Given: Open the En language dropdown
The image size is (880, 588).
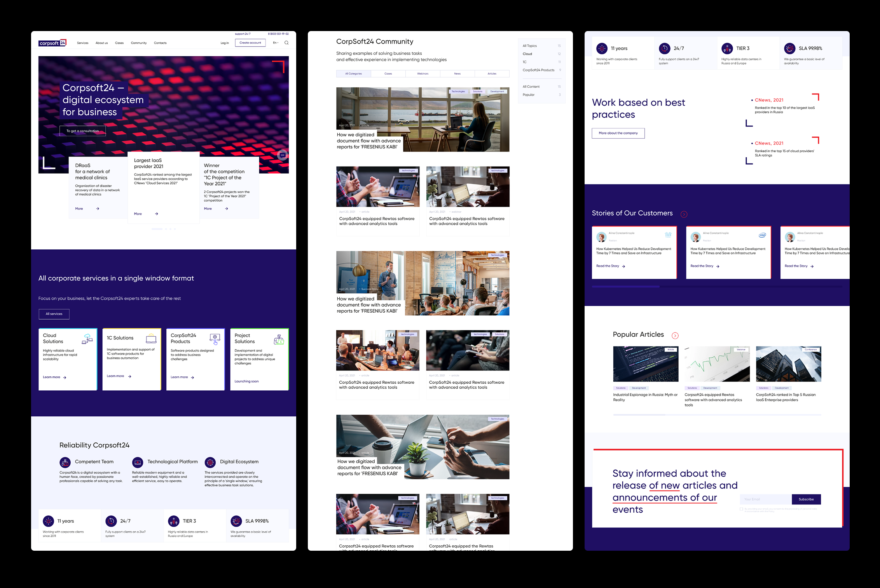Looking at the screenshot, I should tap(276, 43).
